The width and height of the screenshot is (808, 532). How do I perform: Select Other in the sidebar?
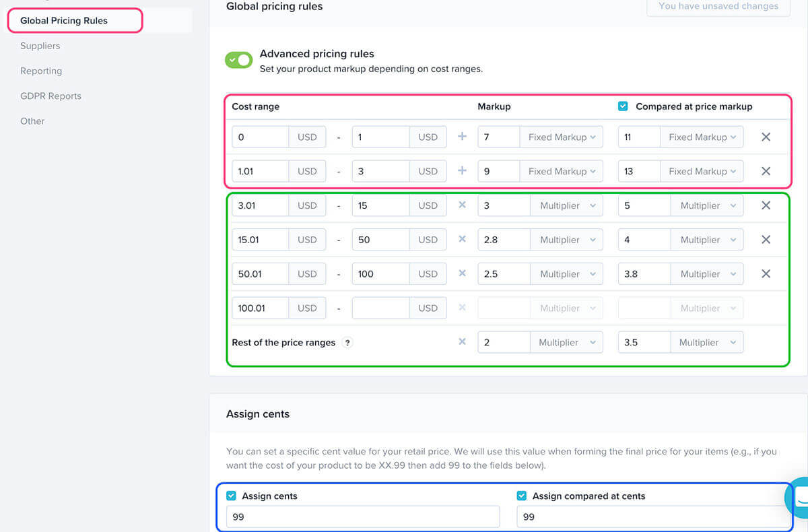[x=32, y=121]
